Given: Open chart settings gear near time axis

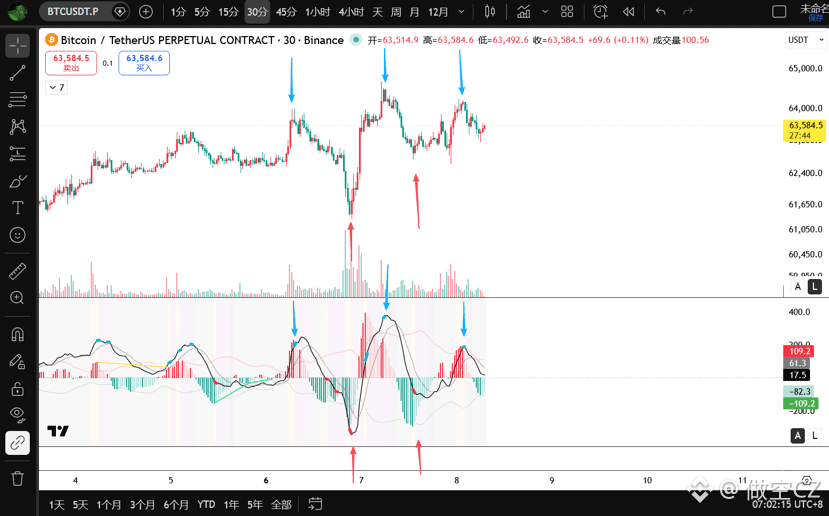Looking at the screenshot, I should click(807, 481).
